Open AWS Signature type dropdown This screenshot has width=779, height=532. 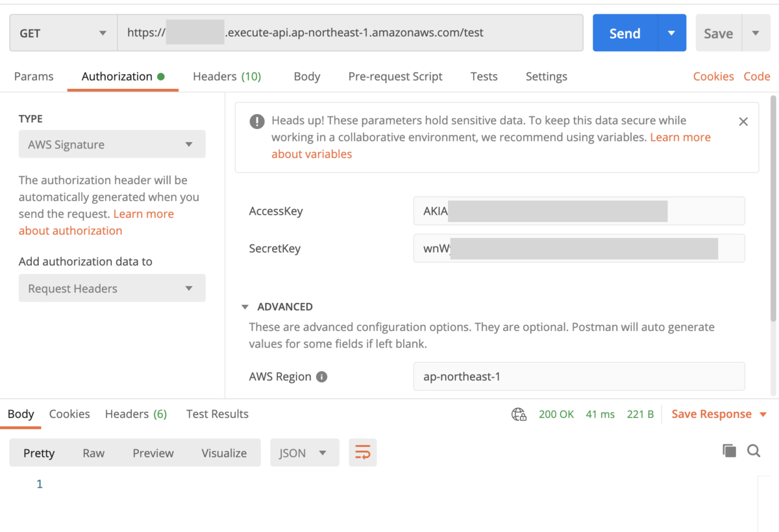click(112, 144)
